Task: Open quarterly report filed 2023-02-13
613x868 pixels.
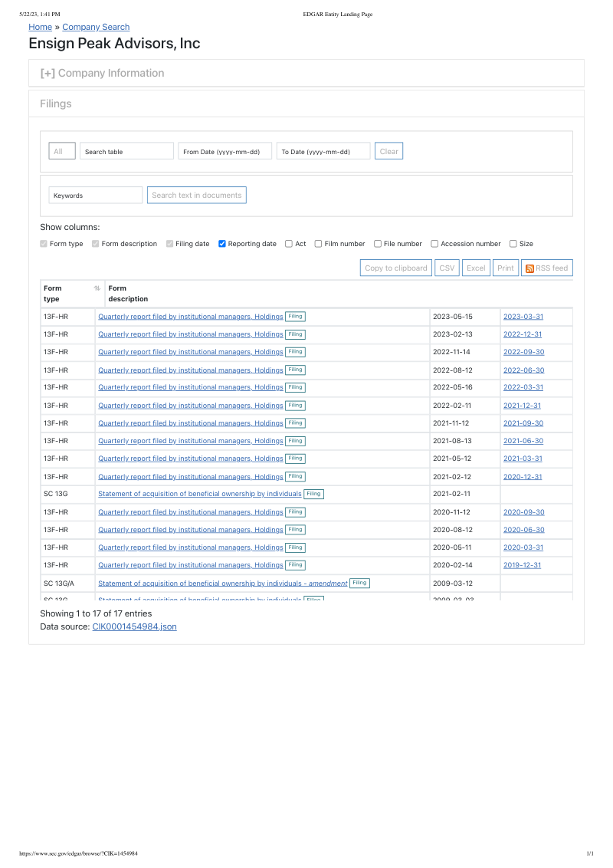Action: pyautogui.click(x=190, y=334)
